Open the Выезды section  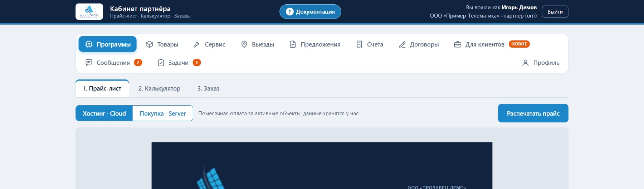click(x=257, y=44)
